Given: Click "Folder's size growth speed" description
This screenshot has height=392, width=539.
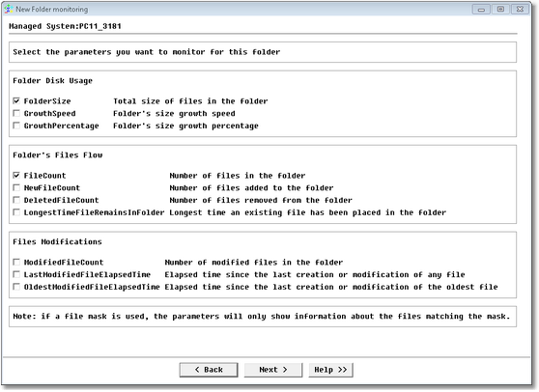Looking at the screenshot, I should point(174,114).
